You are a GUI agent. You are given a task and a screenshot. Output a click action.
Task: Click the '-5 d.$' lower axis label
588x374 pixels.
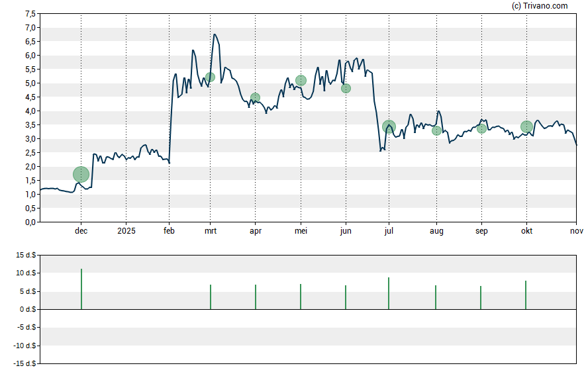point(26,327)
